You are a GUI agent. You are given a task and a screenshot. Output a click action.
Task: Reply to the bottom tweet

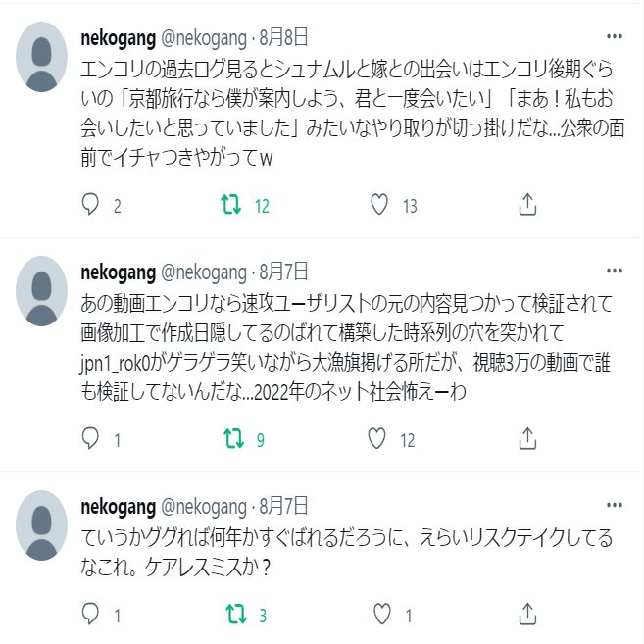[91, 615]
